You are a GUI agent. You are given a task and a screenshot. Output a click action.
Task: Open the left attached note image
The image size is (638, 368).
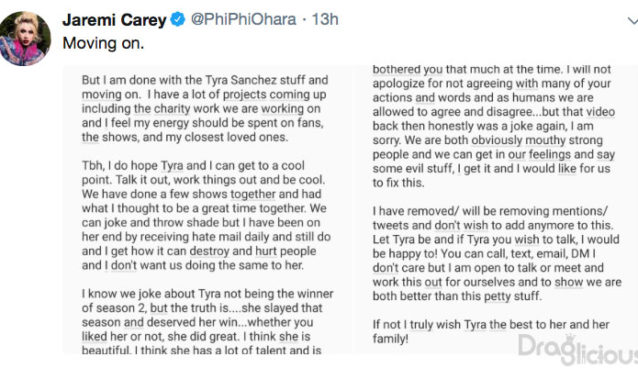tap(208, 210)
